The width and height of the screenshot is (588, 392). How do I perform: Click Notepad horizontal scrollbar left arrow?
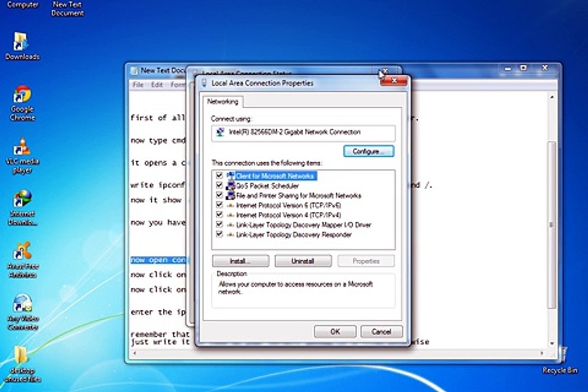tap(134, 353)
